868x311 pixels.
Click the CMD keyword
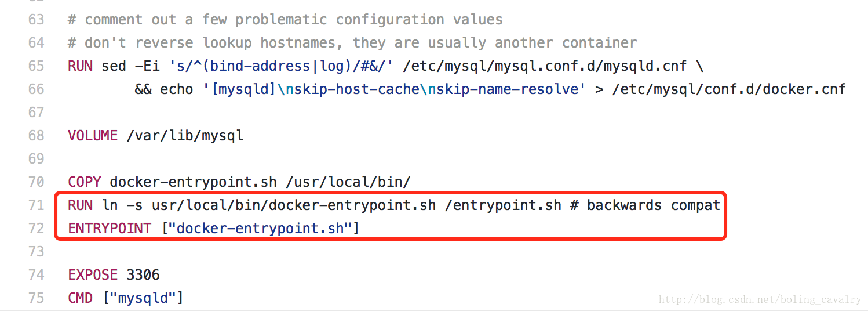pos(80,298)
